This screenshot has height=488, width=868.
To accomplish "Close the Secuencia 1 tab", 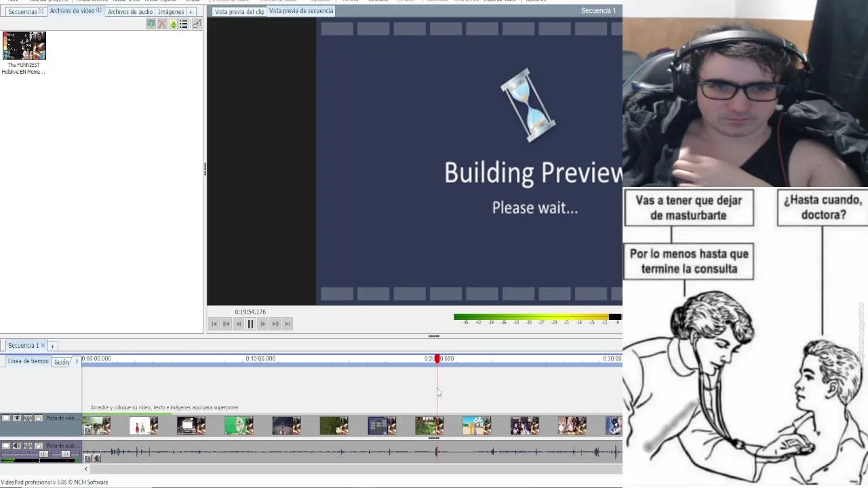I will pyautogui.click(x=43, y=346).
